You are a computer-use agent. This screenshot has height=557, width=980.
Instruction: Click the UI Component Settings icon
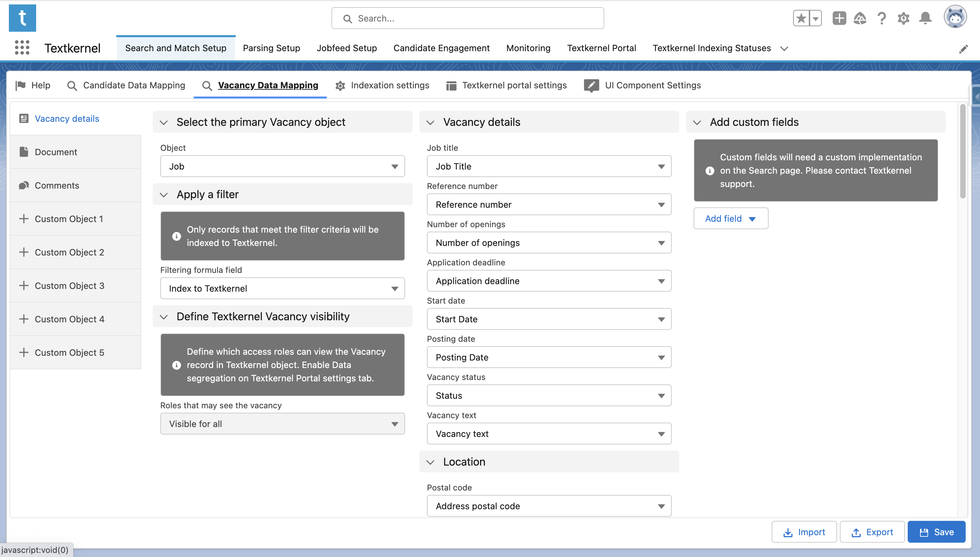click(x=591, y=85)
